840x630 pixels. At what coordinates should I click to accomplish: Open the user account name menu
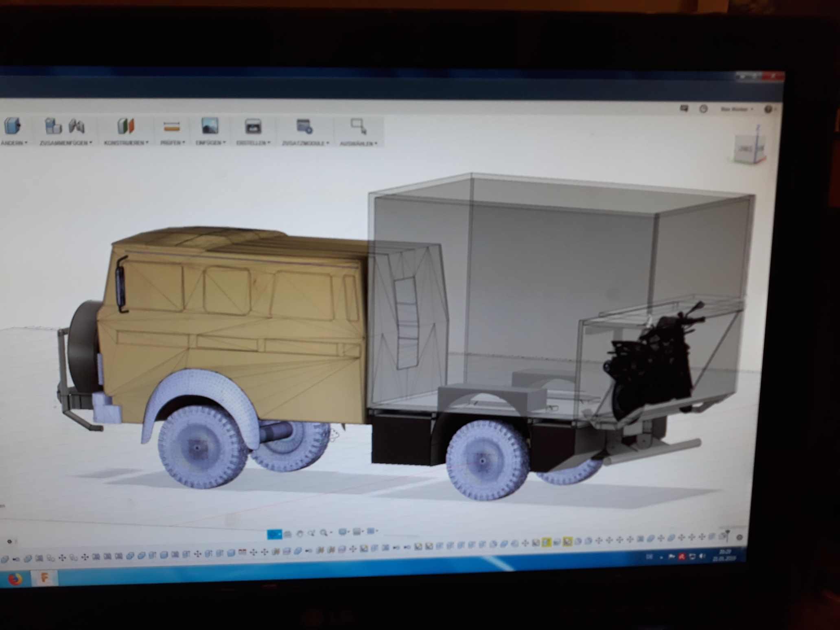coord(737,109)
